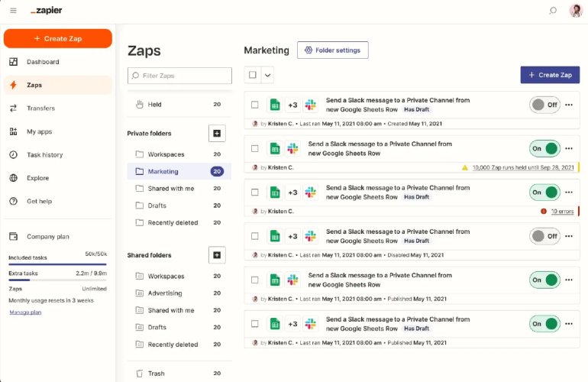
Task: Click the Extra tasks usage bar
Action: coord(58,280)
